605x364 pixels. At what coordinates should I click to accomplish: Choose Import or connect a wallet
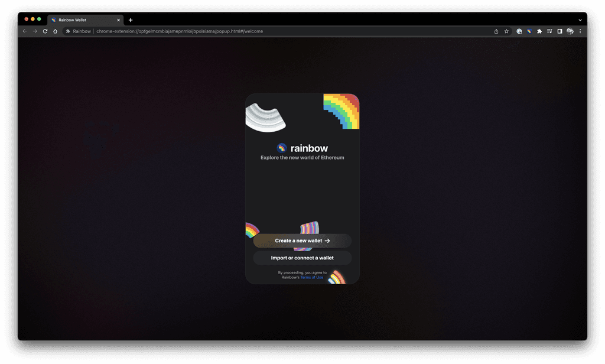click(x=302, y=258)
